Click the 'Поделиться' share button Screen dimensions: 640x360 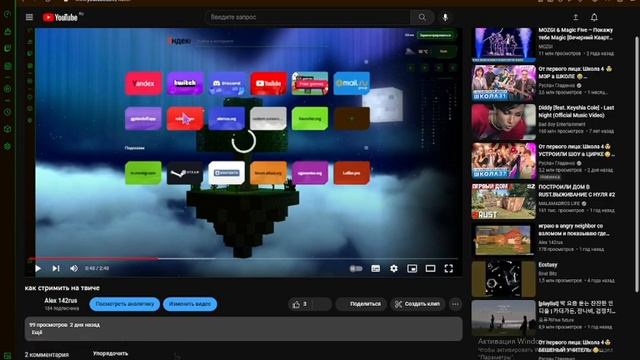(361, 304)
